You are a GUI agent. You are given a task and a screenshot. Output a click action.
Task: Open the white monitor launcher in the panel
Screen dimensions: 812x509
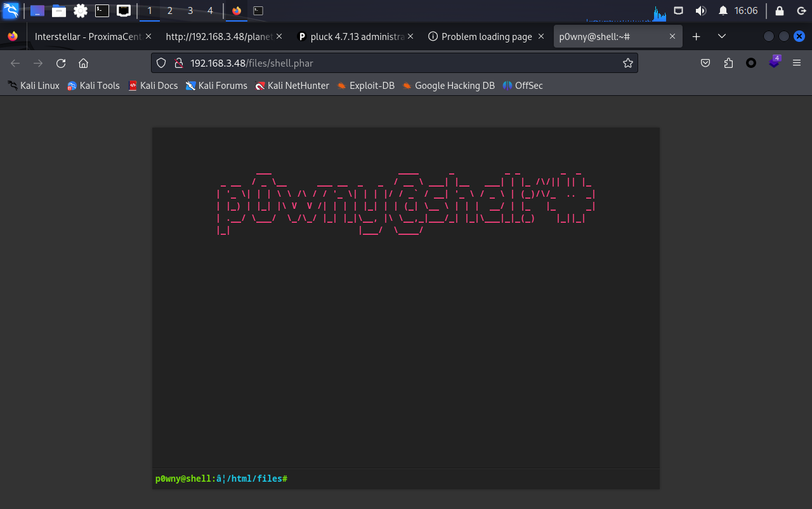124,11
